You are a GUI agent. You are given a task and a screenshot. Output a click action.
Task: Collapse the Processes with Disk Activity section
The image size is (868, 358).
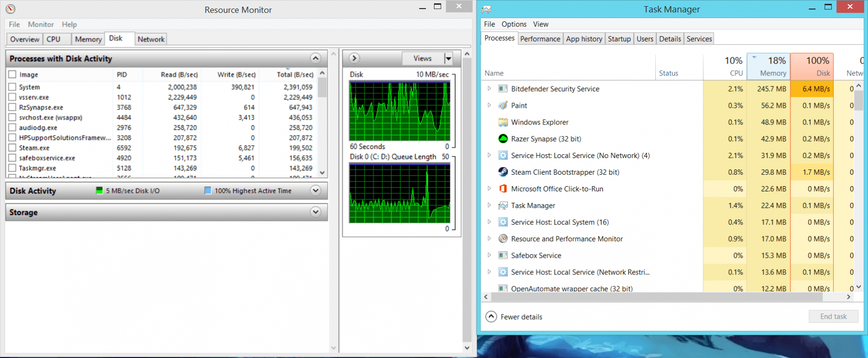[x=315, y=58]
